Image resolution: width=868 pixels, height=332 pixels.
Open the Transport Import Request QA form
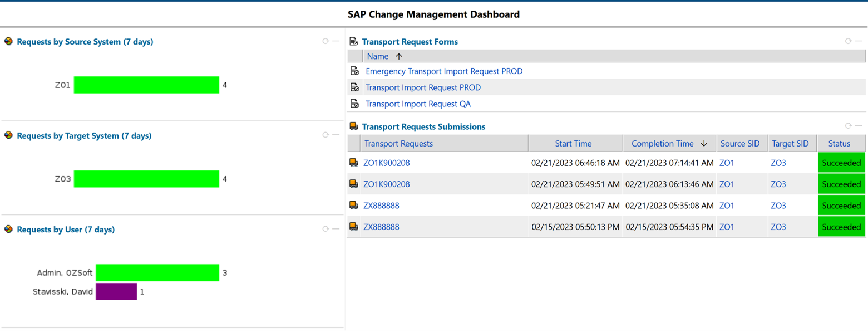pyautogui.click(x=418, y=104)
